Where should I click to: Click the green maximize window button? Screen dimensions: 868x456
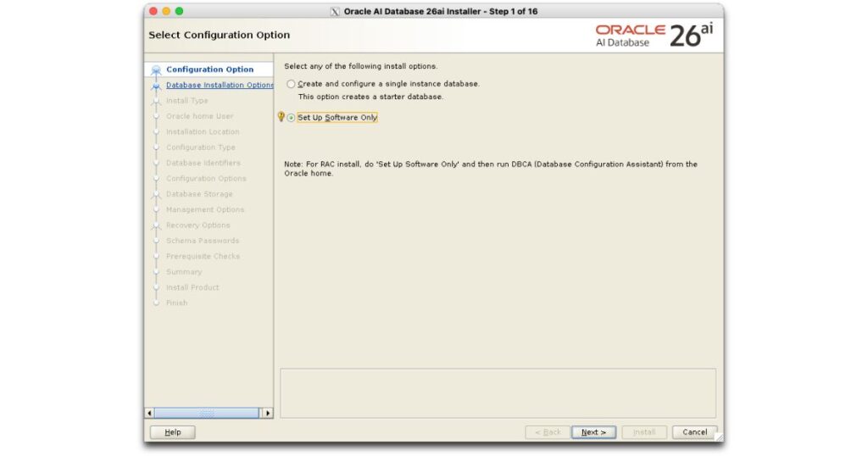[179, 11]
